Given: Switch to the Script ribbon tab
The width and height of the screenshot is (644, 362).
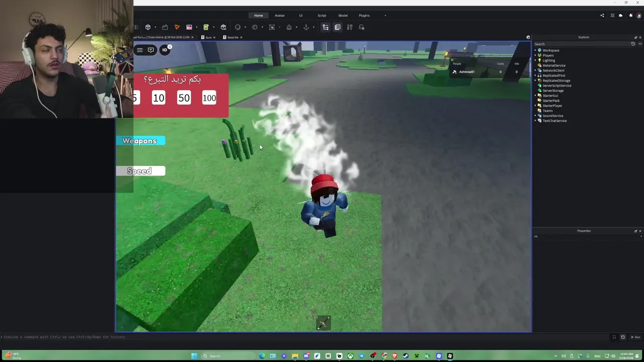Looking at the screenshot, I should tap(322, 16).
